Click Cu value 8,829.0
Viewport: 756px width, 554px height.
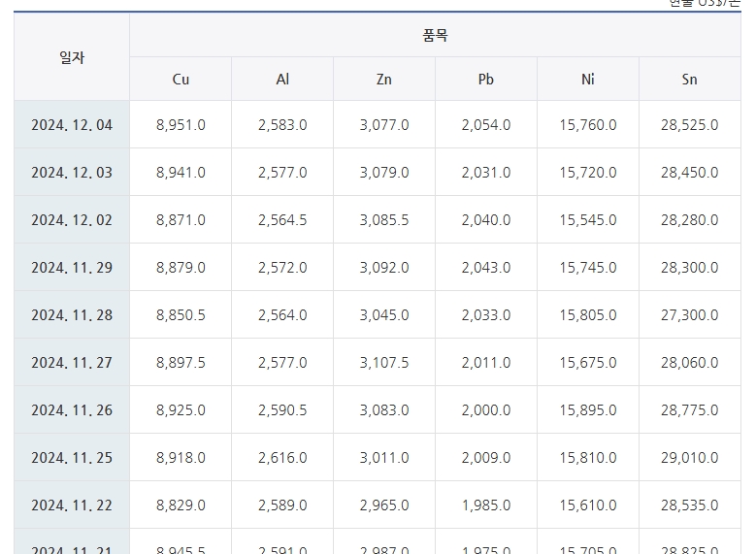pos(181,505)
